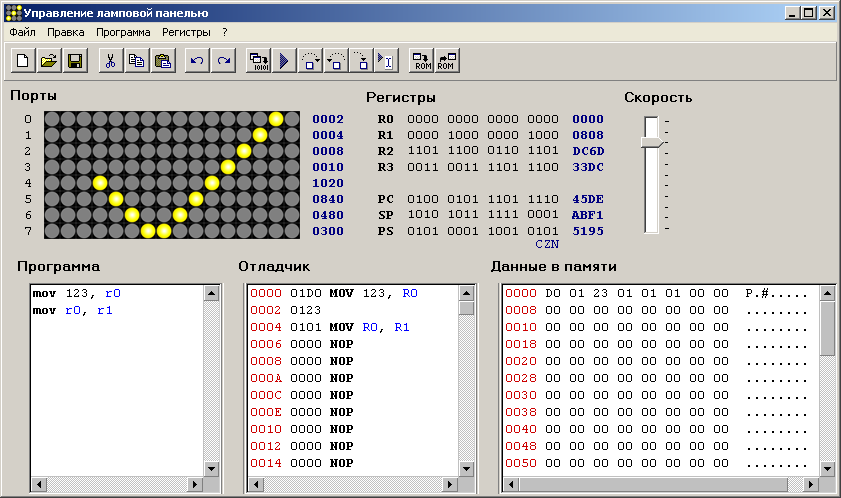Run the program with the play arrow
Screen dimensions: 841x498
(x=284, y=61)
